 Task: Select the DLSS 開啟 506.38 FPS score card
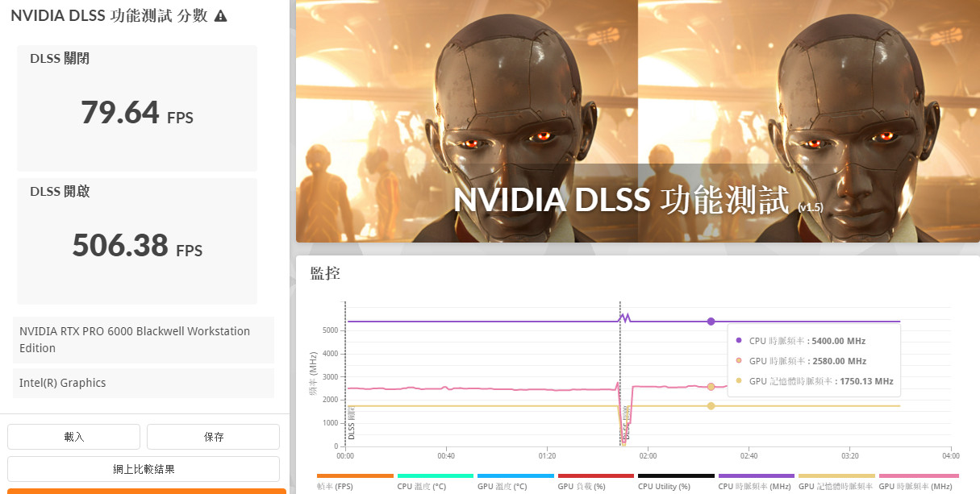pos(137,241)
